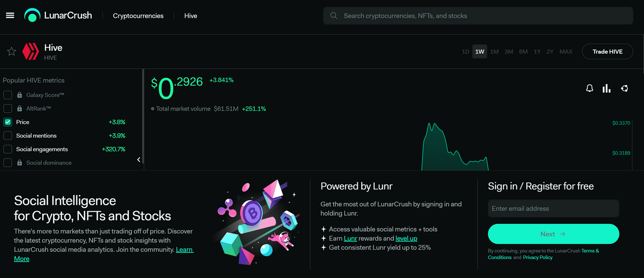The width and height of the screenshot is (644, 278).
Task: Open the level up link
Action: click(407, 238)
